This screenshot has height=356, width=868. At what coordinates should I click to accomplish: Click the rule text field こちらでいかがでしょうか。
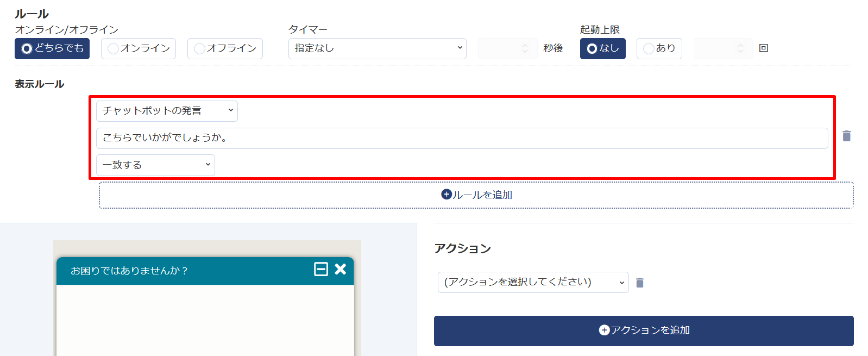pyautogui.click(x=462, y=138)
